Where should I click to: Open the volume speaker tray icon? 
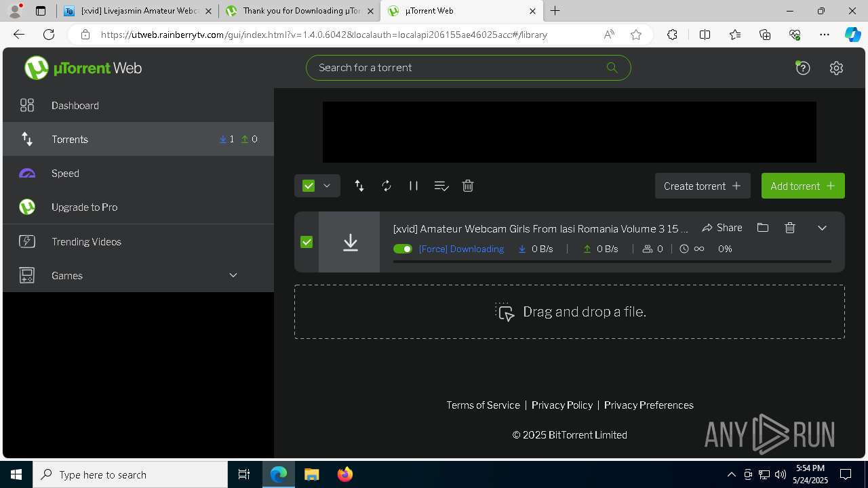click(x=780, y=474)
